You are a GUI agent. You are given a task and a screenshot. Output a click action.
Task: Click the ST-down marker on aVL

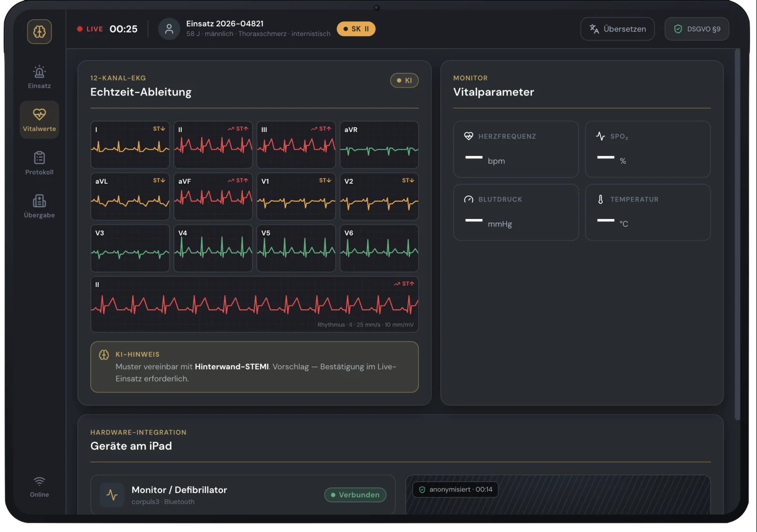(x=159, y=180)
